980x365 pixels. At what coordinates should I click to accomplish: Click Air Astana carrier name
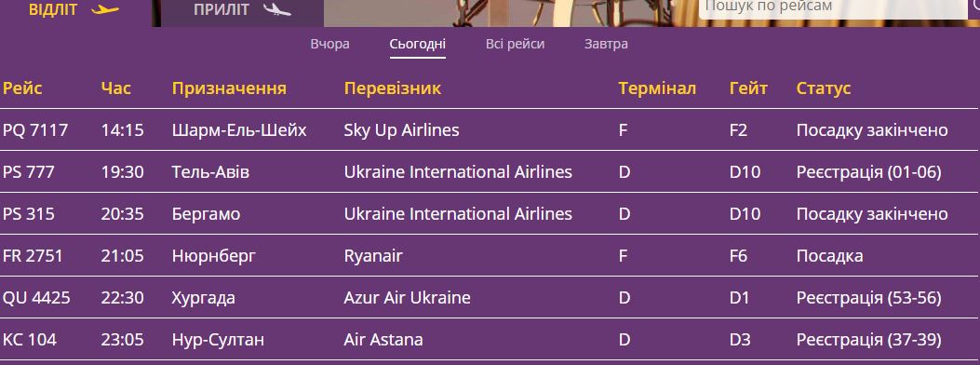(383, 340)
